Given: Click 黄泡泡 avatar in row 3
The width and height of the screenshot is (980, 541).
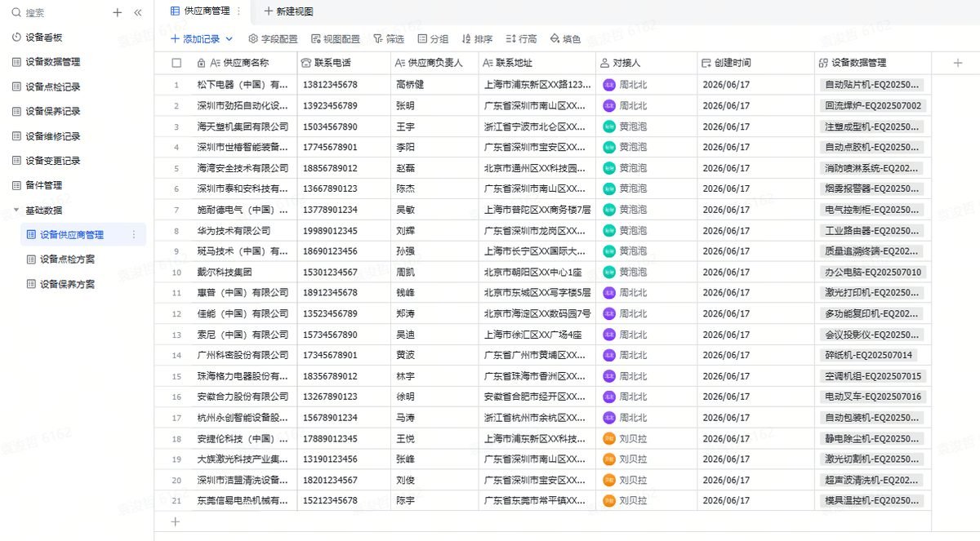Looking at the screenshot, I should tap(608, 126).
